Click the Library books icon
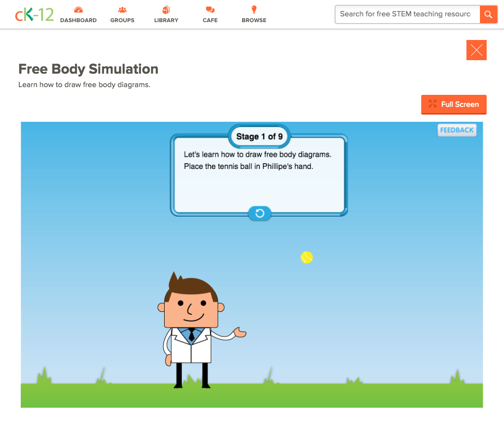Viewport: 504px width, 426px height. 166,9
